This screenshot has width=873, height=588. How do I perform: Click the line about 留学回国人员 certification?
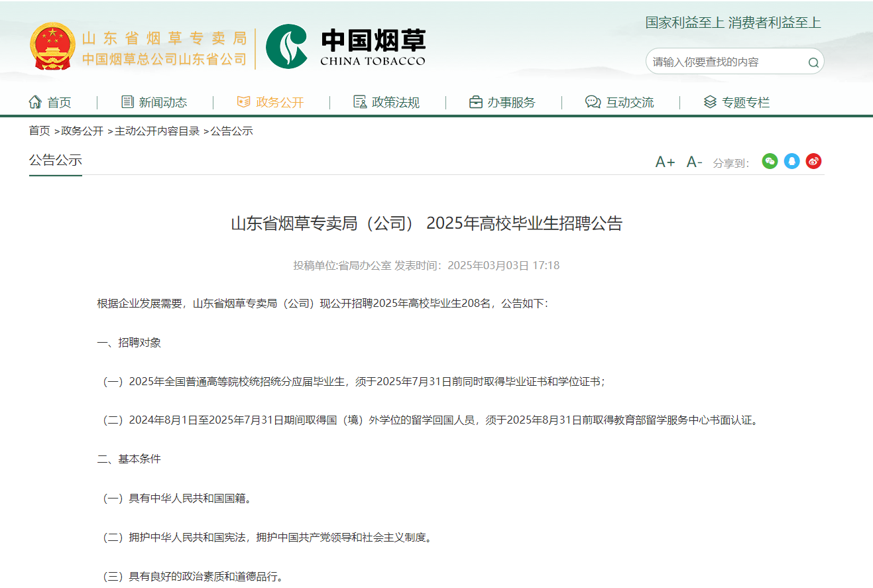click(429, 420)
